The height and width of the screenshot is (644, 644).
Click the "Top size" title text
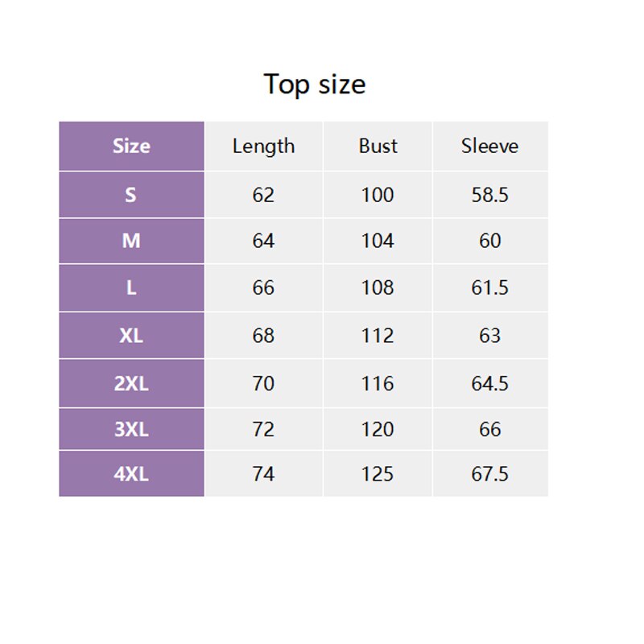click(x=315, y=85)
